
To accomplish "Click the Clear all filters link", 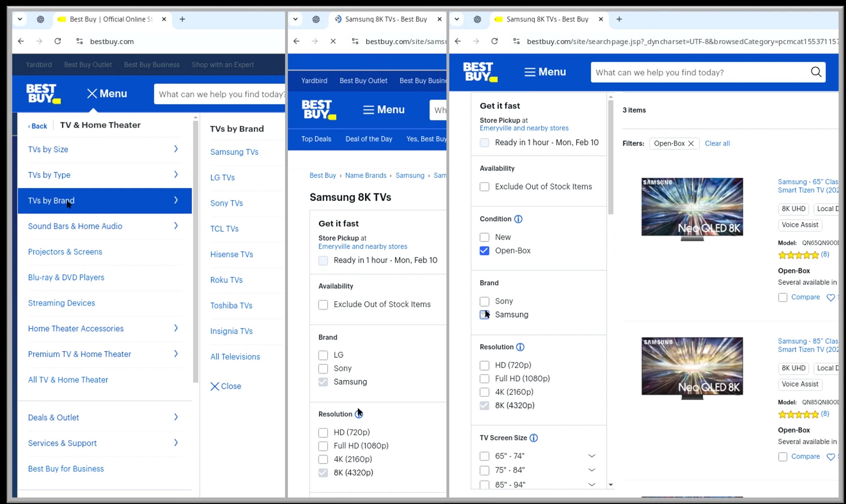I will [717, 143].
